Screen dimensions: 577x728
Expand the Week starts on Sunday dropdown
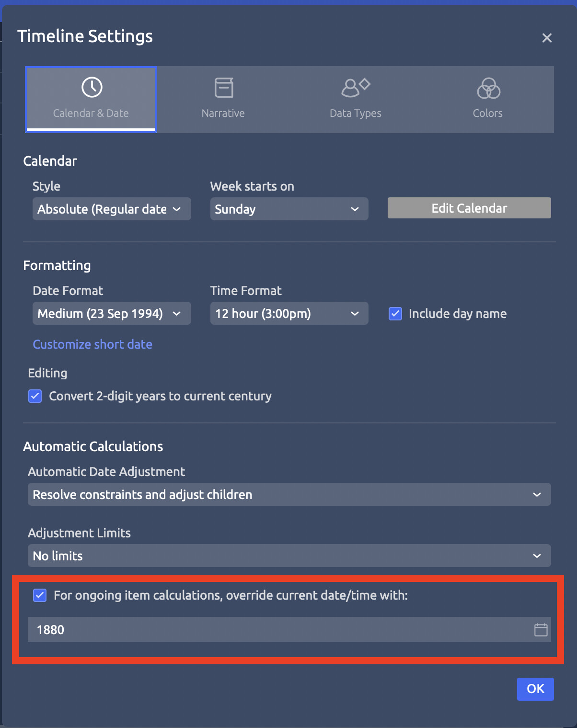[289, 209]
